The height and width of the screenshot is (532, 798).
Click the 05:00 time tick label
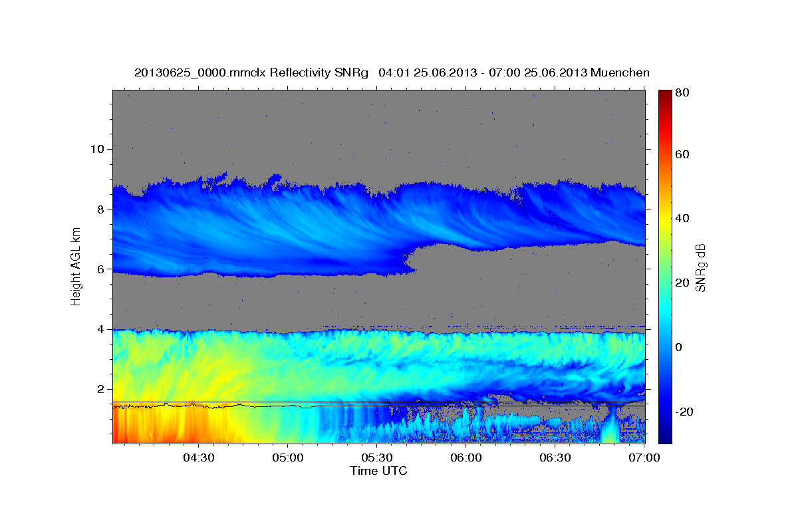[288, 458]
